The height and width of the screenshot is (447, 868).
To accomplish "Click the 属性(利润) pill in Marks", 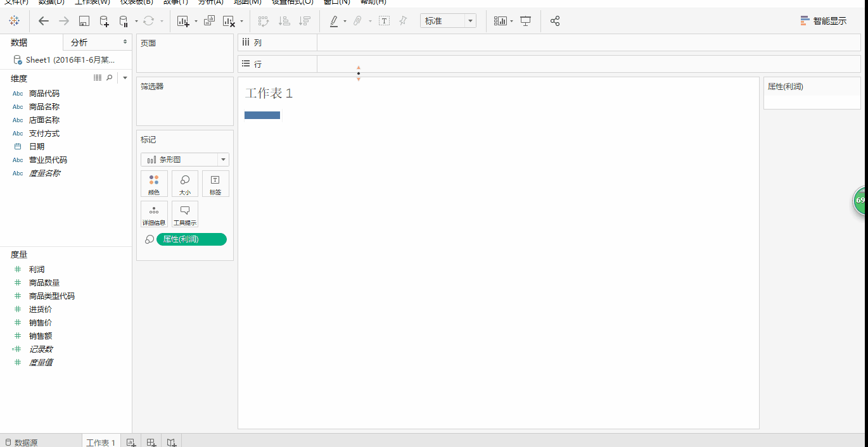I will tap(191, 239).
